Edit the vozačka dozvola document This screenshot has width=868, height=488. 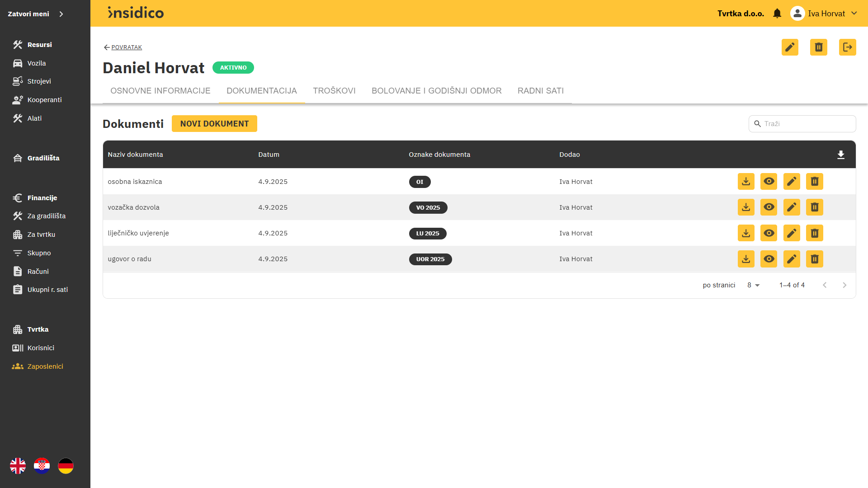click(x=792, y=207)
